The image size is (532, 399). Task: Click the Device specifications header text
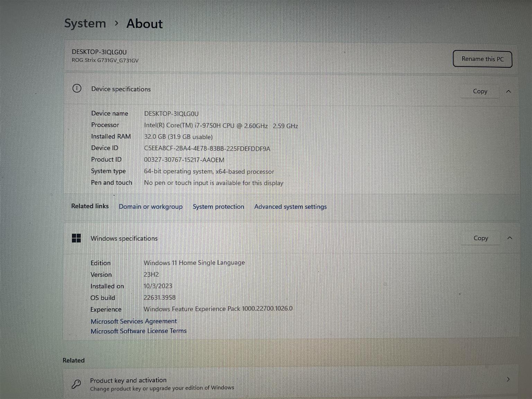click(121, 89)
